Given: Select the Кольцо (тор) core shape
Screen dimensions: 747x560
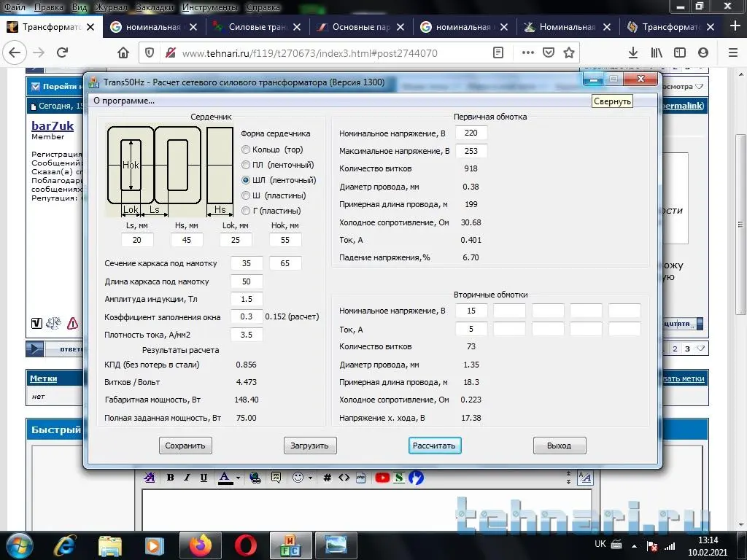Looking at the screenshot, I should [246, 149].
